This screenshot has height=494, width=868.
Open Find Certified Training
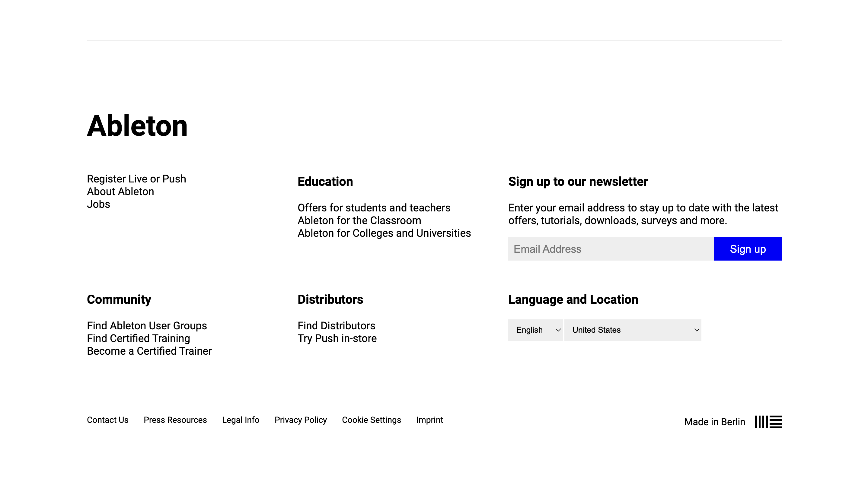pyautogui.click(x=139, y=338)
